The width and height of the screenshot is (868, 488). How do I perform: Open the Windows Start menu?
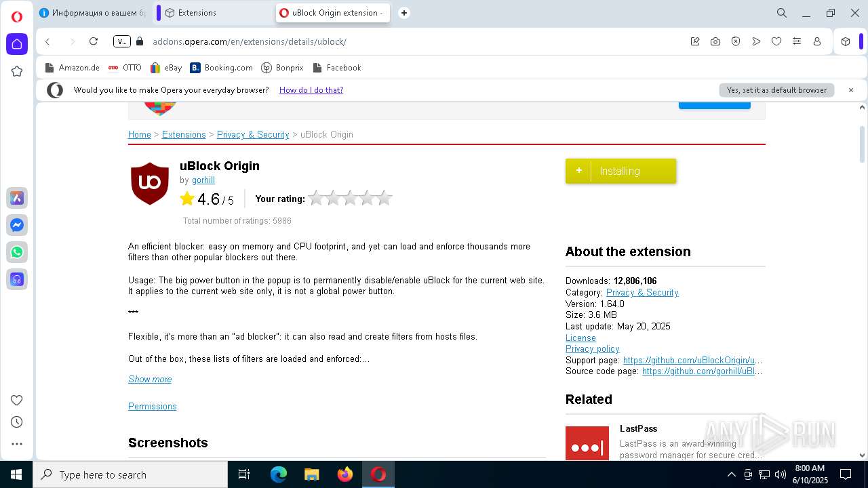(x=16, y=474)
